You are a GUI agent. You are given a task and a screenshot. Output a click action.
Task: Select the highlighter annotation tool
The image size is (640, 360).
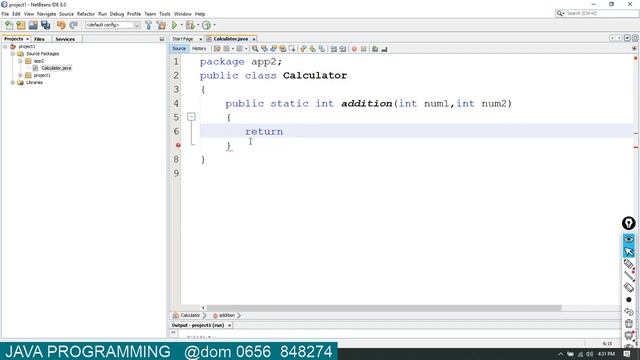click(629, 264)
